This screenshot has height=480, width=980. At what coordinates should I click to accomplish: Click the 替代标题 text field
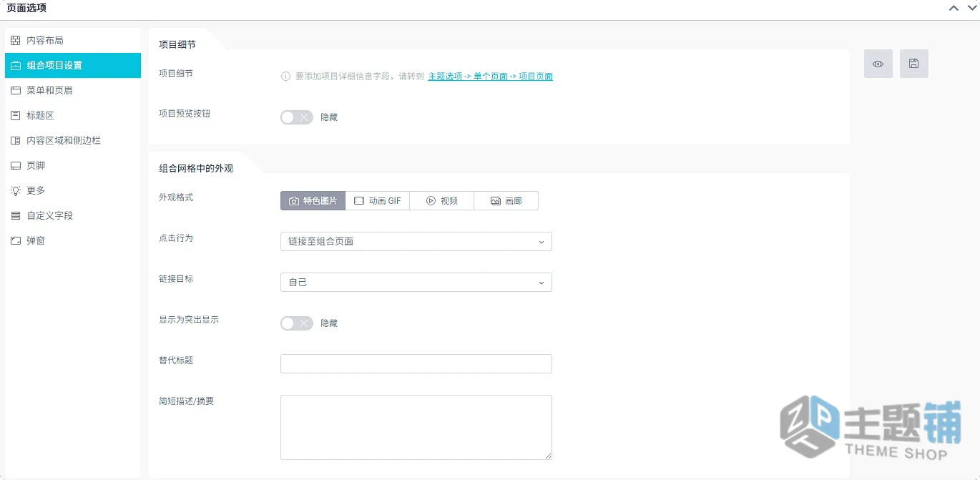(x=416, y=364)
